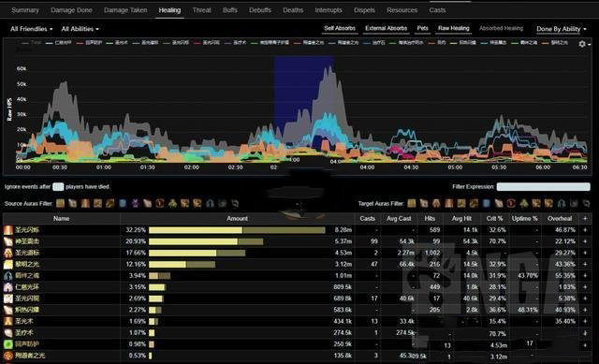
Task: Switch to the Deaths tab
Action: click(293, 10)
